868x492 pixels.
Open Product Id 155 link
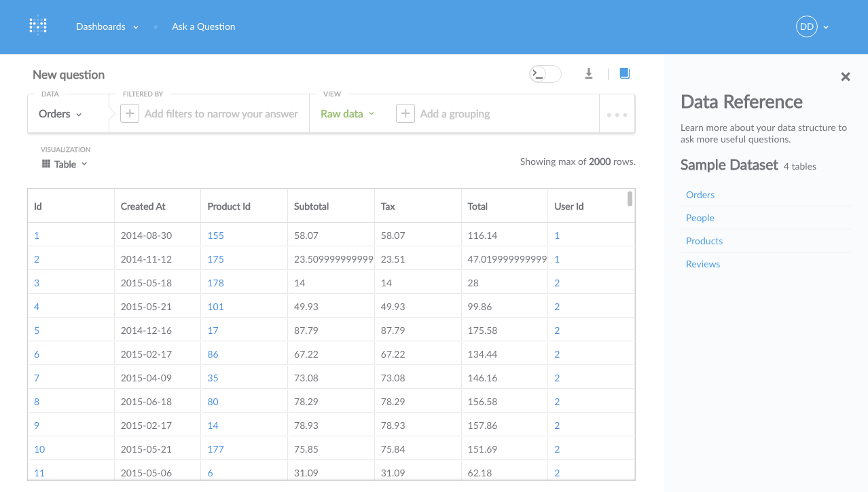pos(215,235)
